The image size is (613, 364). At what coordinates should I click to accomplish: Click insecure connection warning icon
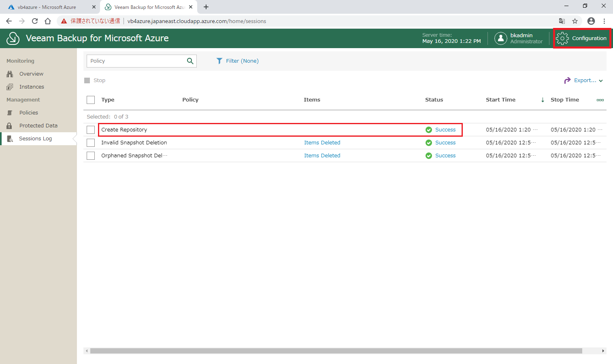click(64, 21)
